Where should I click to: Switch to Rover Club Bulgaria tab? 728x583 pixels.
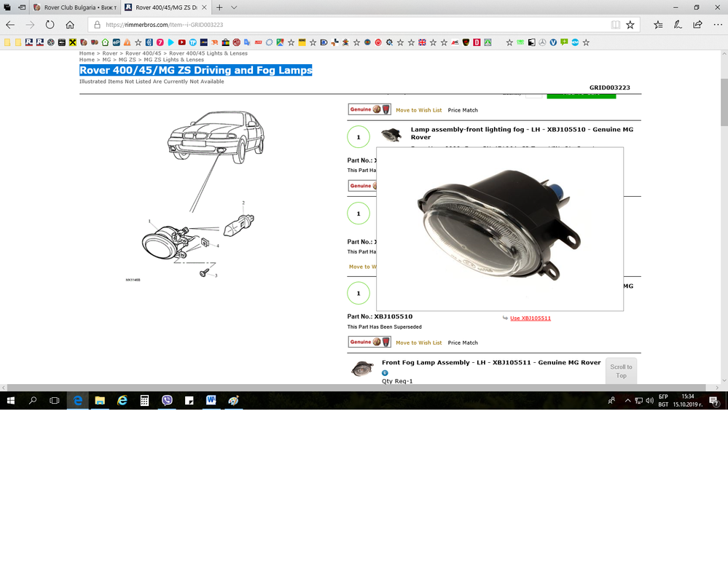pos(75,7)
